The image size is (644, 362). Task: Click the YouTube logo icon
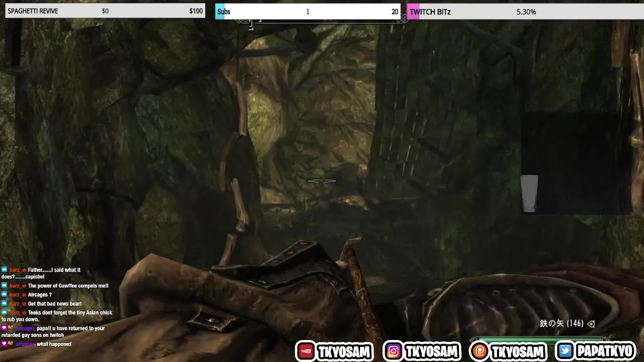pos(305,351)
